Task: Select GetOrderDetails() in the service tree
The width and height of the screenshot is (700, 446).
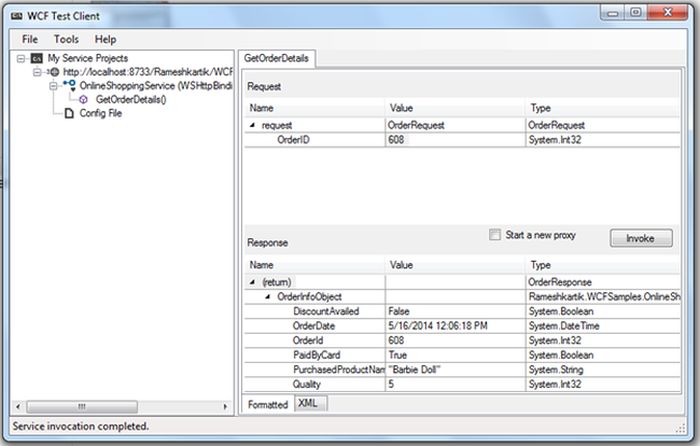Action: coord(131,100)
